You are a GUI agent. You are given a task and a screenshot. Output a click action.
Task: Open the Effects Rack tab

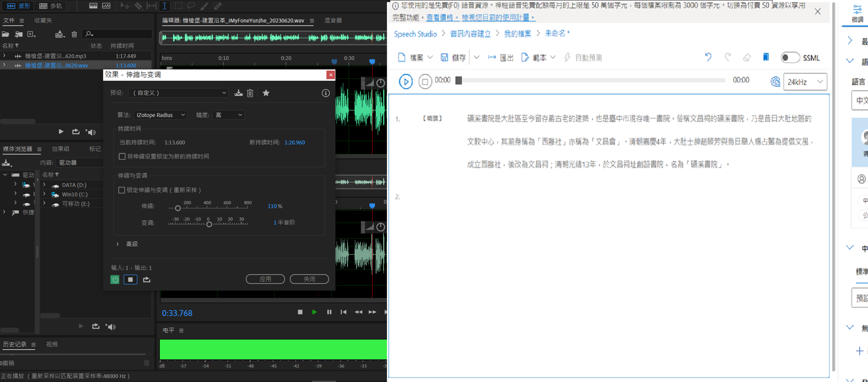pos(60,149)
